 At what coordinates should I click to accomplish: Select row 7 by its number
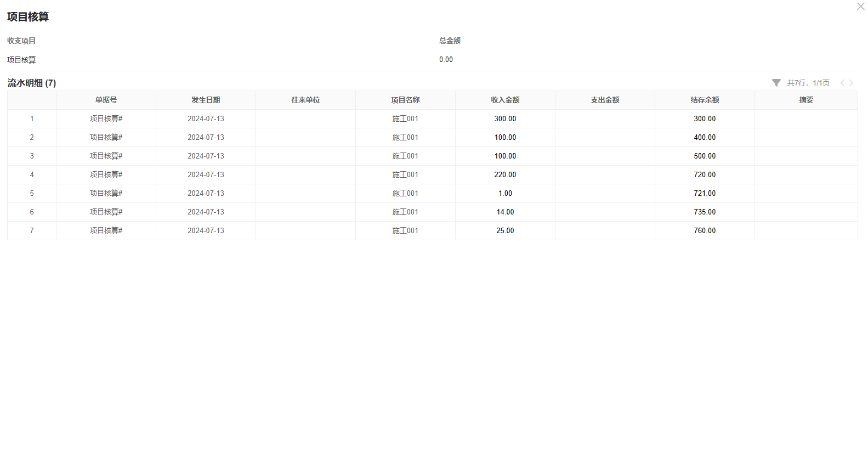[32, 230]
